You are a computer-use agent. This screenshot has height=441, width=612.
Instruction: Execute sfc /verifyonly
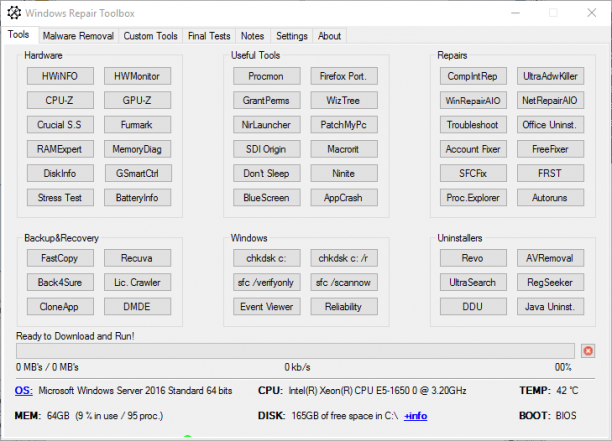click(x=267, y=282)
